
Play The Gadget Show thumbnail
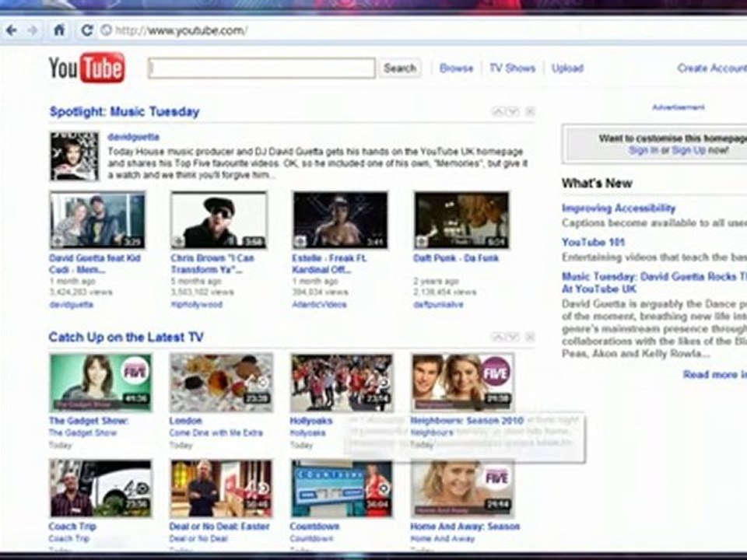(x=101, y=383)
